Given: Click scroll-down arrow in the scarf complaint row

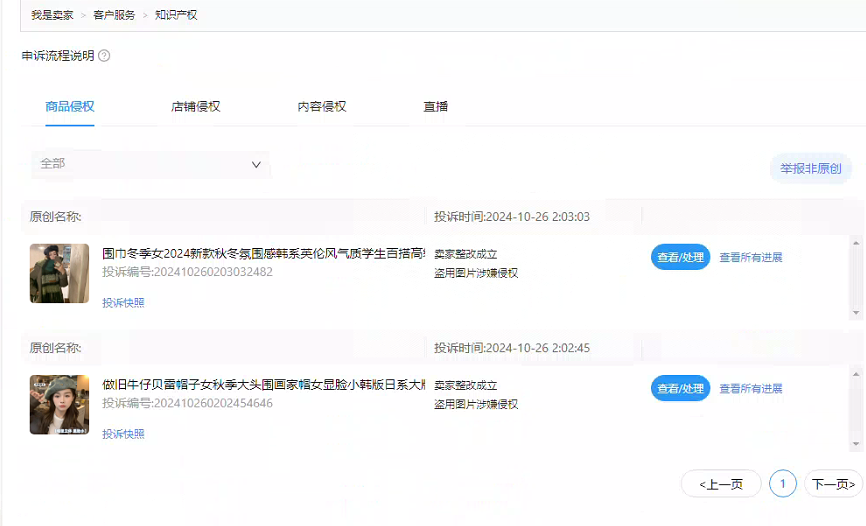Looking at the screenshot, I should pyautogui.click(x=856, y=314).
